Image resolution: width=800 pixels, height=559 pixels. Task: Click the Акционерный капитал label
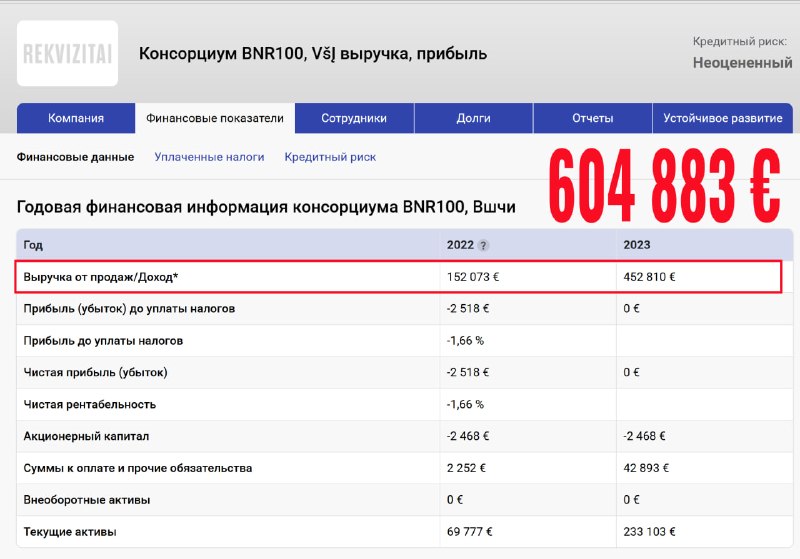pyautogui.click(x=86, y=436)
